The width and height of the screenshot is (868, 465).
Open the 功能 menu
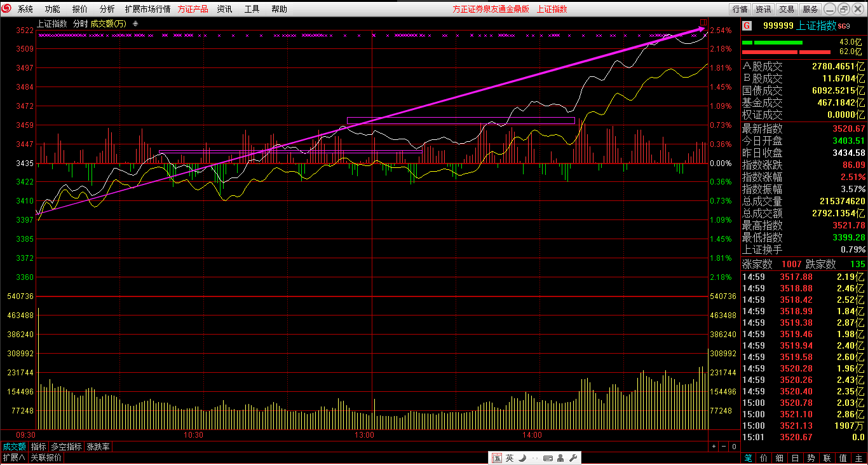pos(53,9)
